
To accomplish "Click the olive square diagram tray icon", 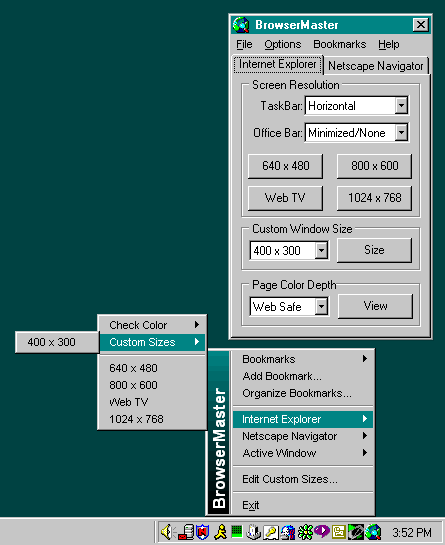I will point(338,532).
